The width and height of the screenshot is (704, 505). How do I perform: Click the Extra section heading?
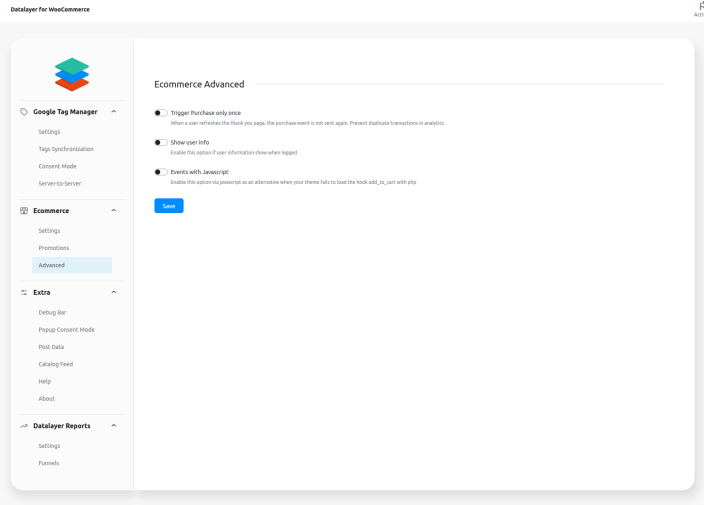[42, 292]
